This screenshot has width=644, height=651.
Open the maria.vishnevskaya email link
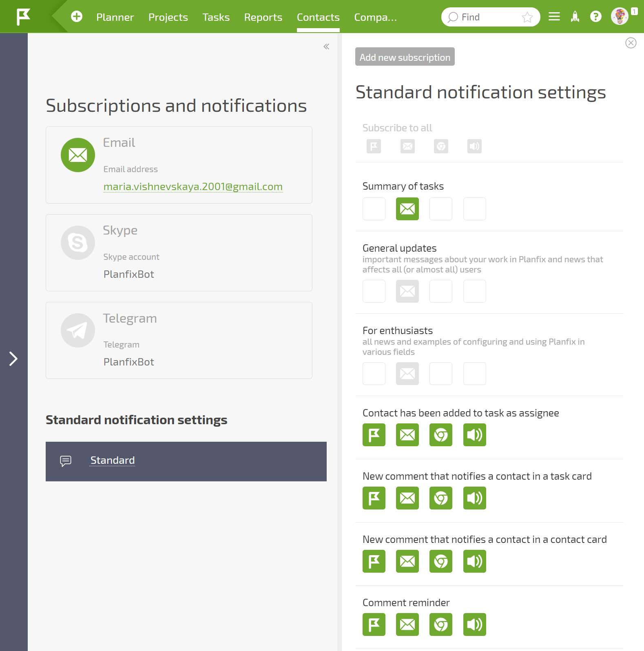[193, 186]
